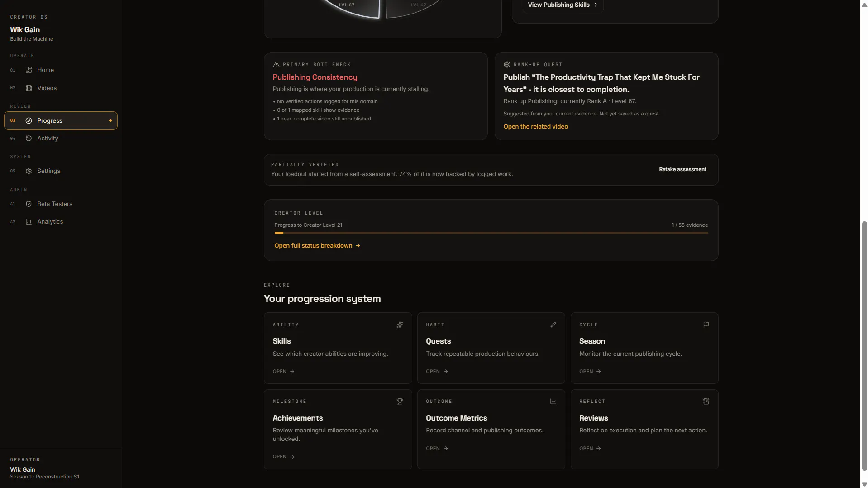Click OPEN on the Quests card
This screenshot has height=488, width=868.
pyautogui.click(x=437, y=372)
